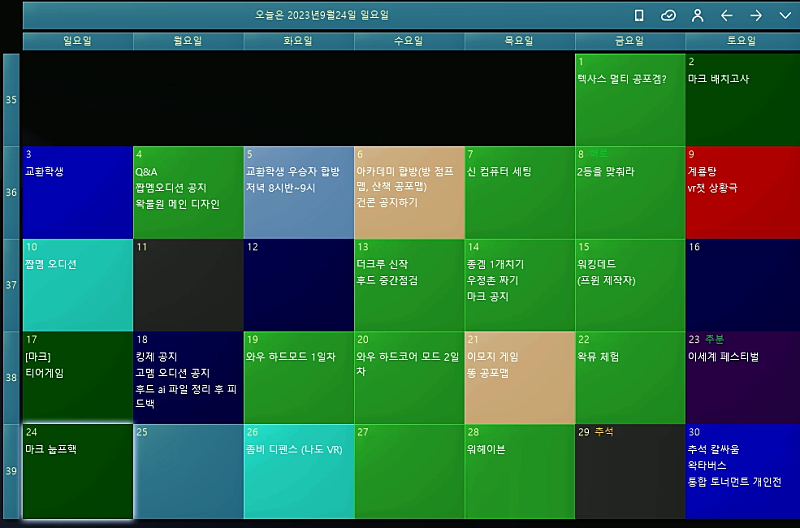This screenshot has width=800, height=528.
Task: Click 후드 ai 파일 정리 후 피드백
Action: tap(186, 396)
